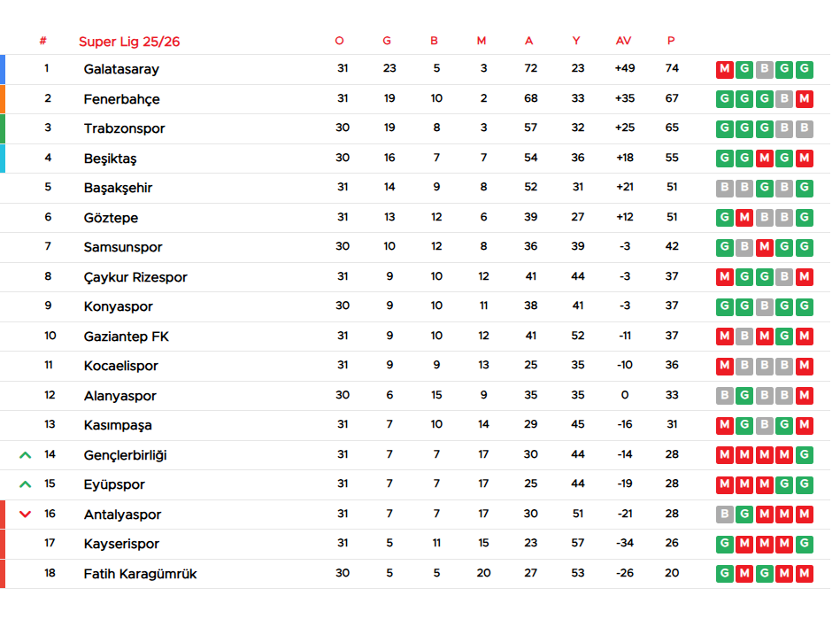Click Kasımpaşa's grey B form badge
The width and height of the screenshot is (840, 627).
pos(765,425)
